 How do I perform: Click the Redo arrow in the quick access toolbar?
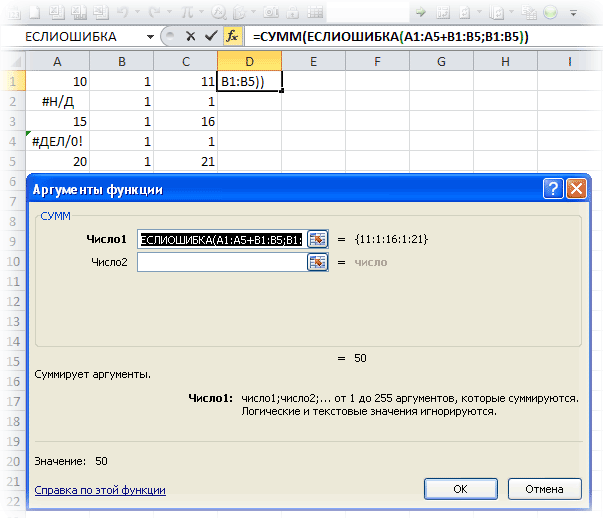(x=155, y=12)
